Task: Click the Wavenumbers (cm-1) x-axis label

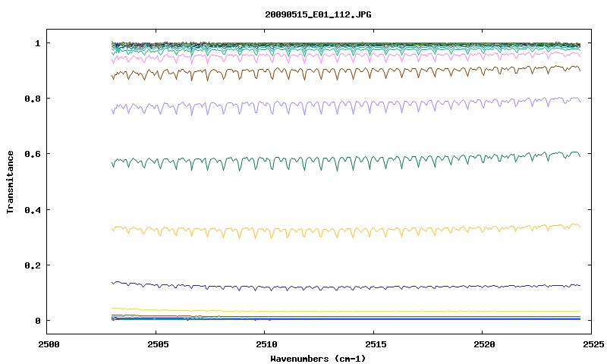Action: [318, 359]
